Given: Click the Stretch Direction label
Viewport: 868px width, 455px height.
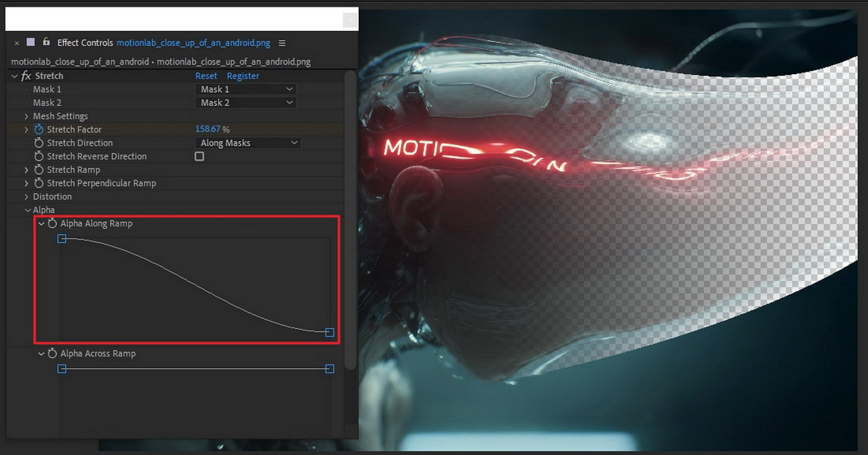Looking at the screenshot, I should [80, 142].
